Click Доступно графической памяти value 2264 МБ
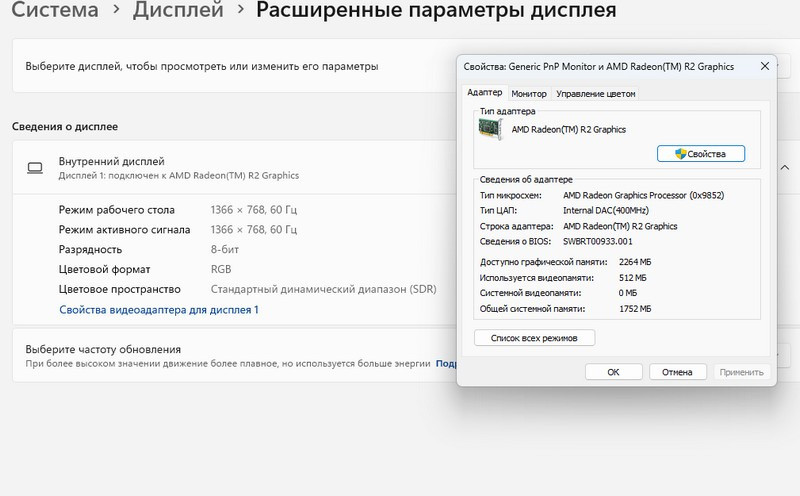800x496 pixels. click(x=635, y=262)
